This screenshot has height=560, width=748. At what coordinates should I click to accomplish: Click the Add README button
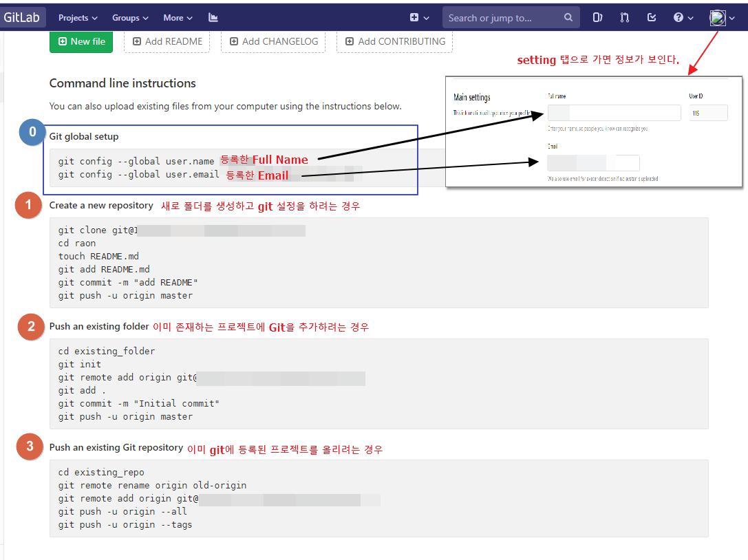(x=167, y=41)
